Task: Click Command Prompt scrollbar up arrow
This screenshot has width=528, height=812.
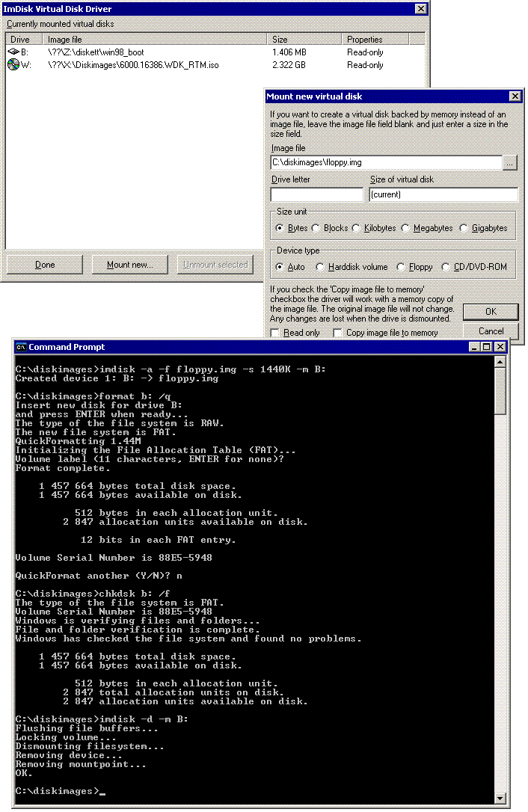Action: tap(500, 362)
